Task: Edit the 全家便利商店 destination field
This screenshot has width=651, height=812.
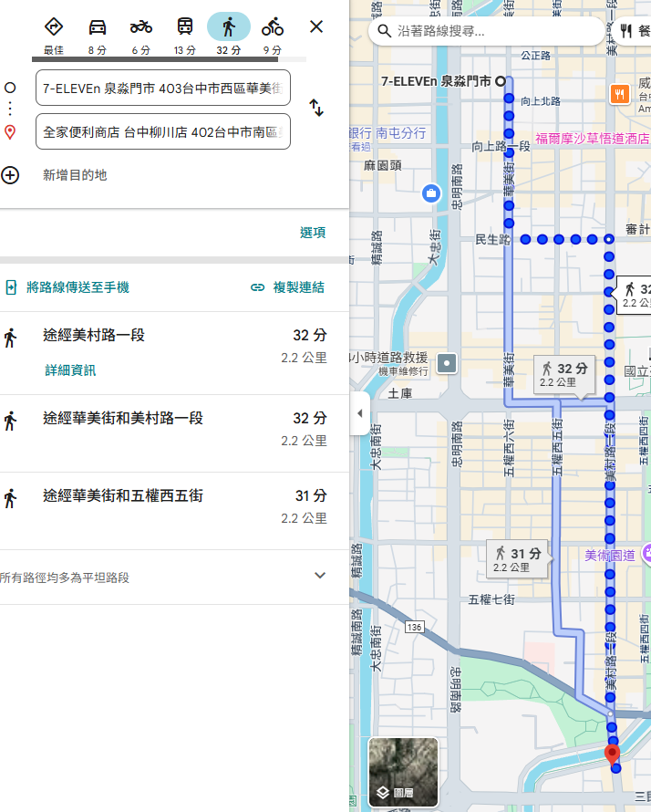Action: pos(163,131)
